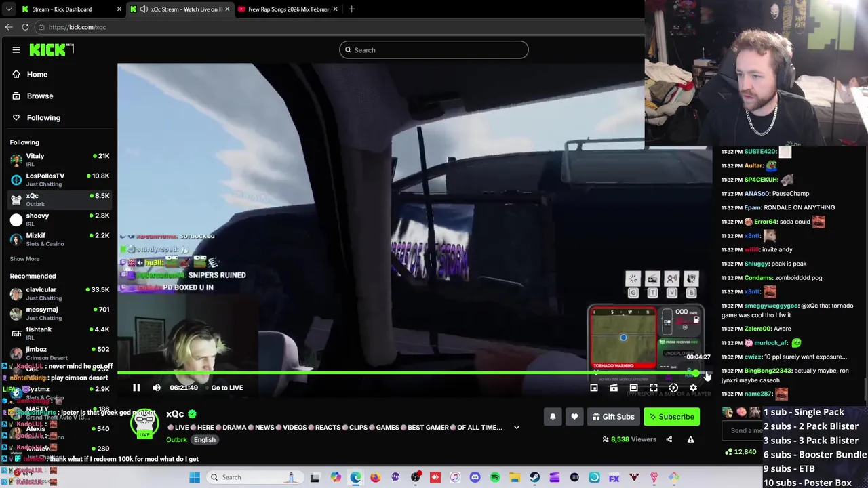
Task: Open the iTunes music icon in taskbar
Action: point(455,477)
